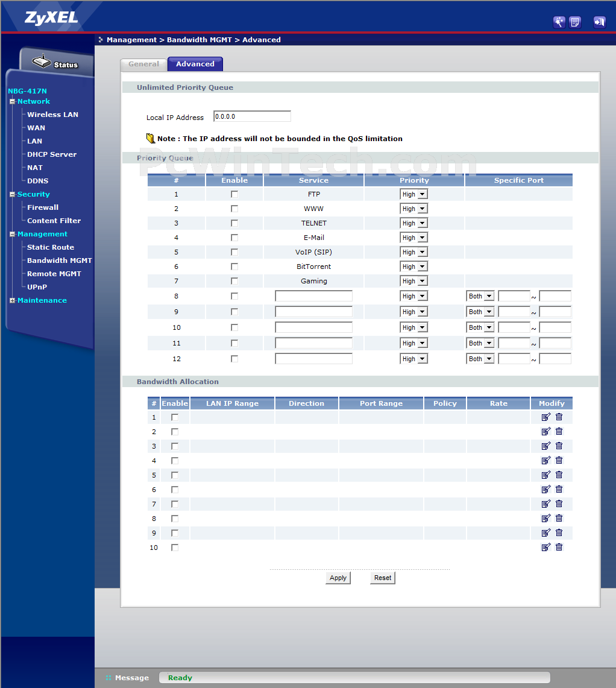Open the FTP priority dropdown

pyautogui.click(x=413, y=194)
